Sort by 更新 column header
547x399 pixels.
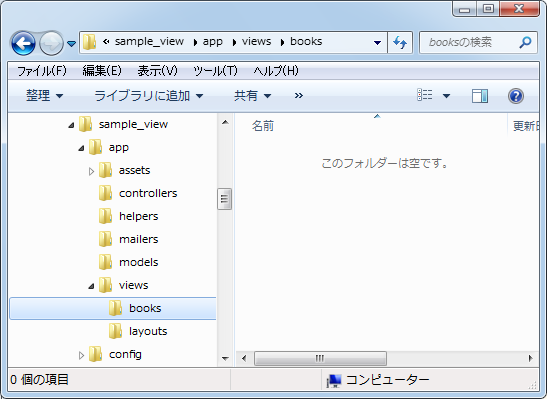[x=526, y=126]
